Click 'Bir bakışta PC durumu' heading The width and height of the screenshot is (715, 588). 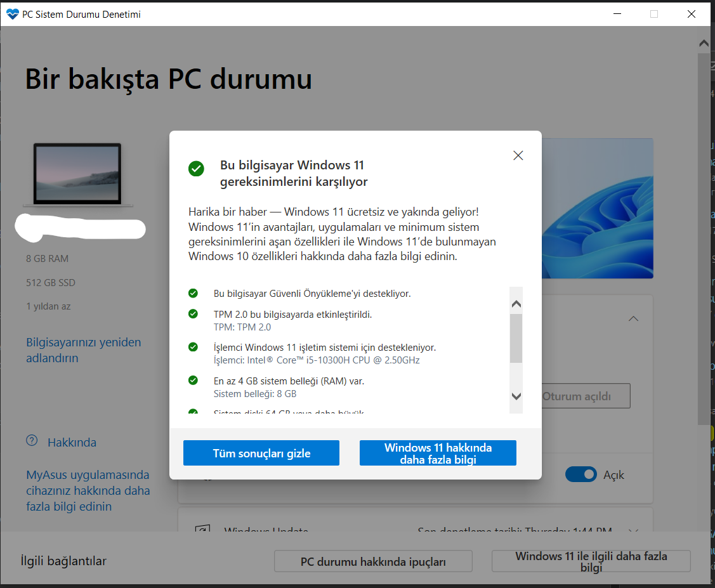click(x=168, y=79)
